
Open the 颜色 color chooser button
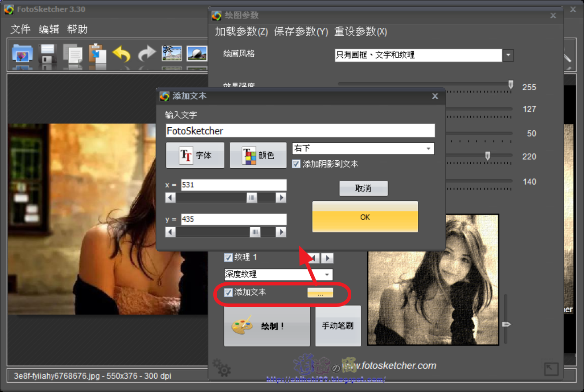[x=258, y=155]
